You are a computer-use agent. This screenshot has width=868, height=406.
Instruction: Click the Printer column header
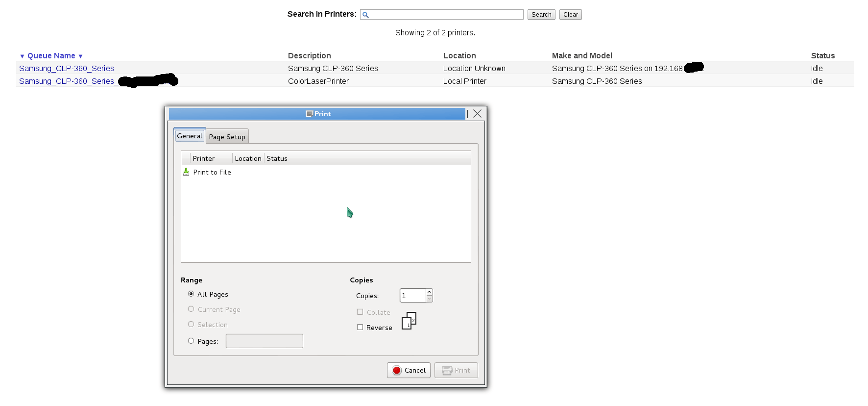(x=211, y=158)
